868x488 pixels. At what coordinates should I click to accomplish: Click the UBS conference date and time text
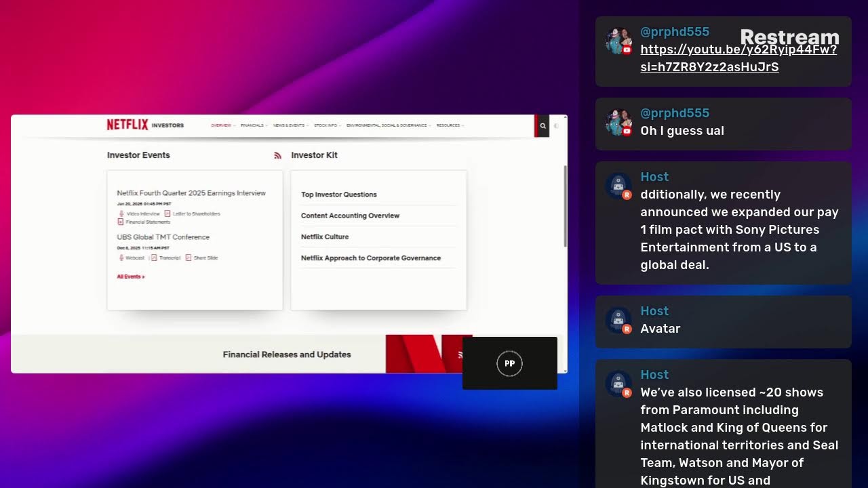coord(143,248)
